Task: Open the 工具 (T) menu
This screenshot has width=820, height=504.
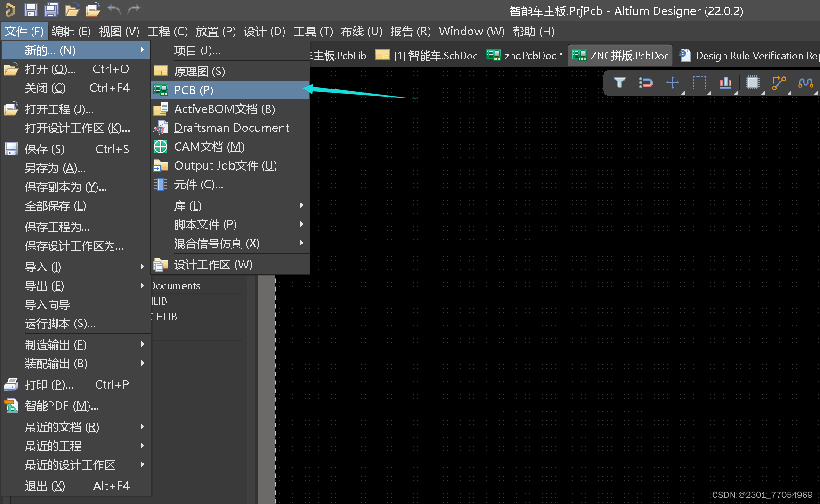Action: (313, 32)
